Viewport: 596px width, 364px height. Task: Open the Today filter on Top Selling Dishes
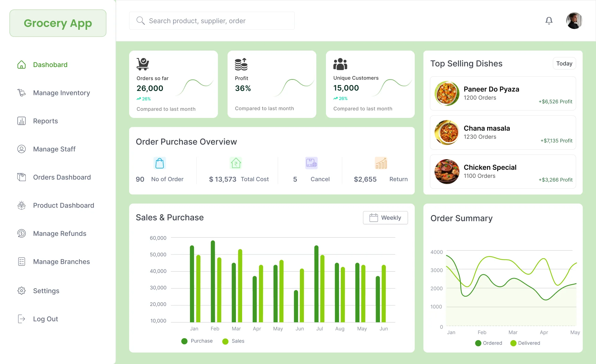tap(564, 63)
